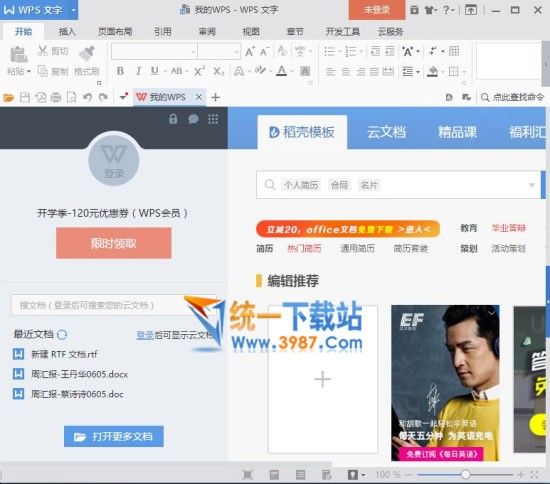Click the lock icon in the dark header

coord(173,119)
